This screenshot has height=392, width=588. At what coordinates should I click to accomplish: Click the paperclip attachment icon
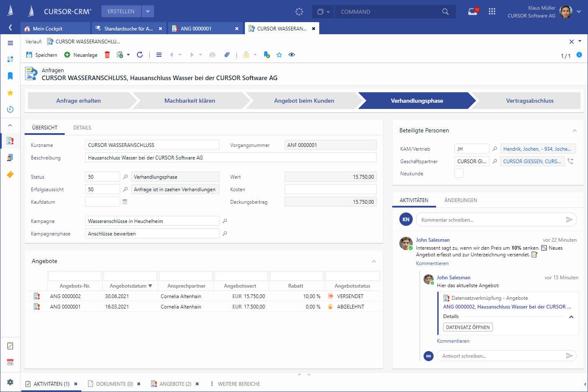pos(227,55)
